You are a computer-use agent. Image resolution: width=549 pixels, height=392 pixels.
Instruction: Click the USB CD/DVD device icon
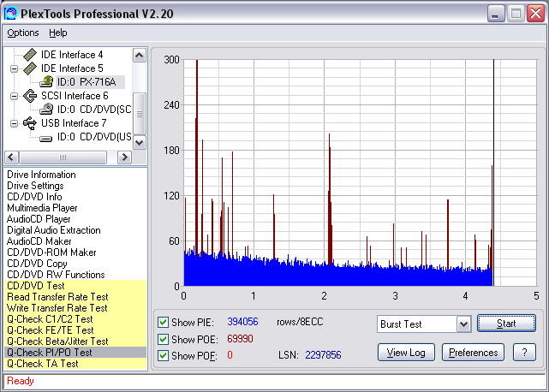coord(46,139)
